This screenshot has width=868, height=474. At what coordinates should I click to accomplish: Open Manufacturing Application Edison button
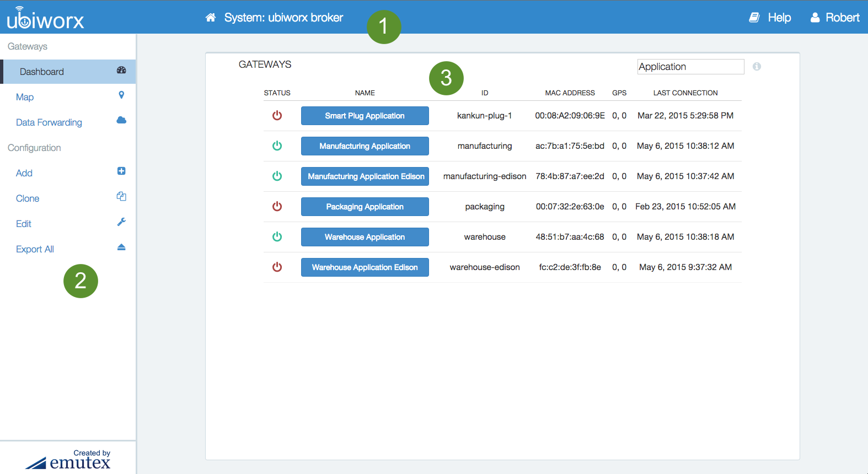(x=365, y=176)
